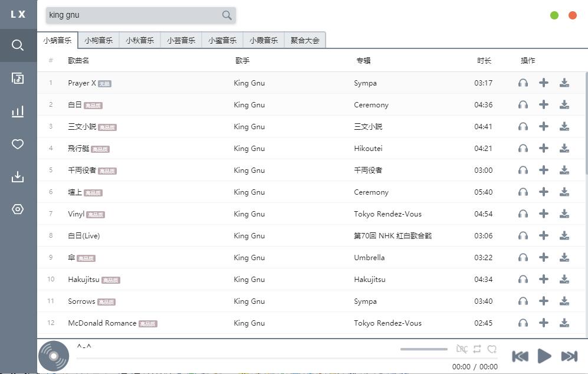
Task: Add Prayer X to list with plus
Action: click(544, 83)
